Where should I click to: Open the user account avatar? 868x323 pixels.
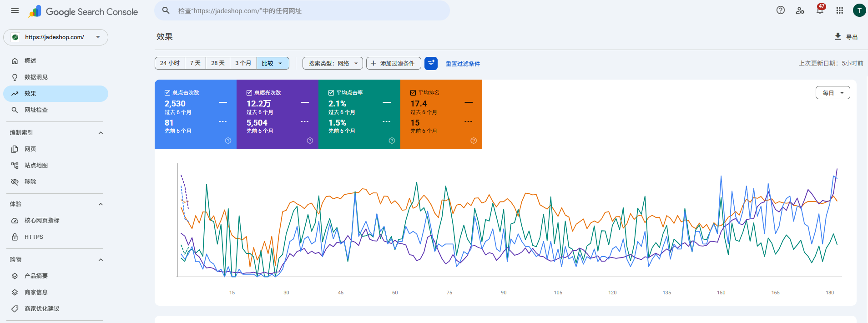click(x=859, y=10)
